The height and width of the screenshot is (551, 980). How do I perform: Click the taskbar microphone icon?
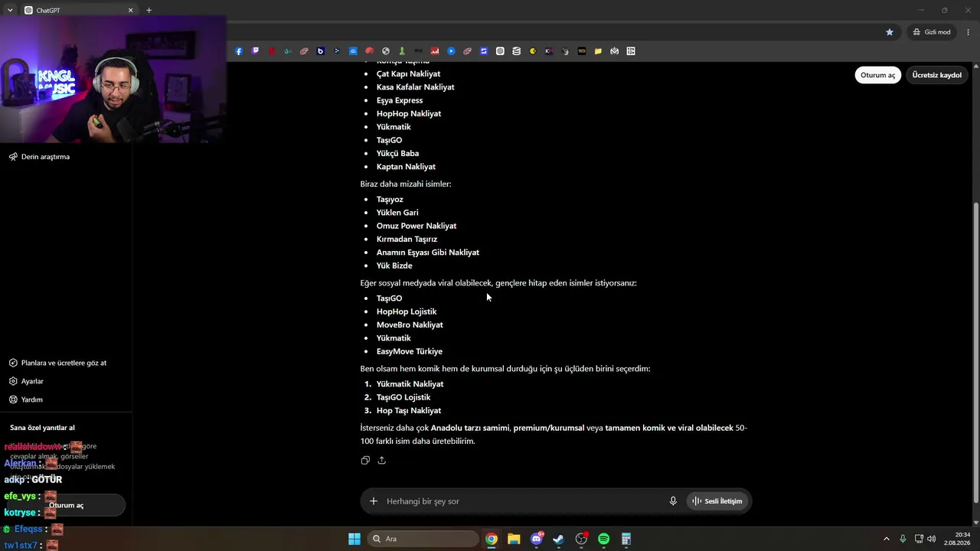pos(903,539)
